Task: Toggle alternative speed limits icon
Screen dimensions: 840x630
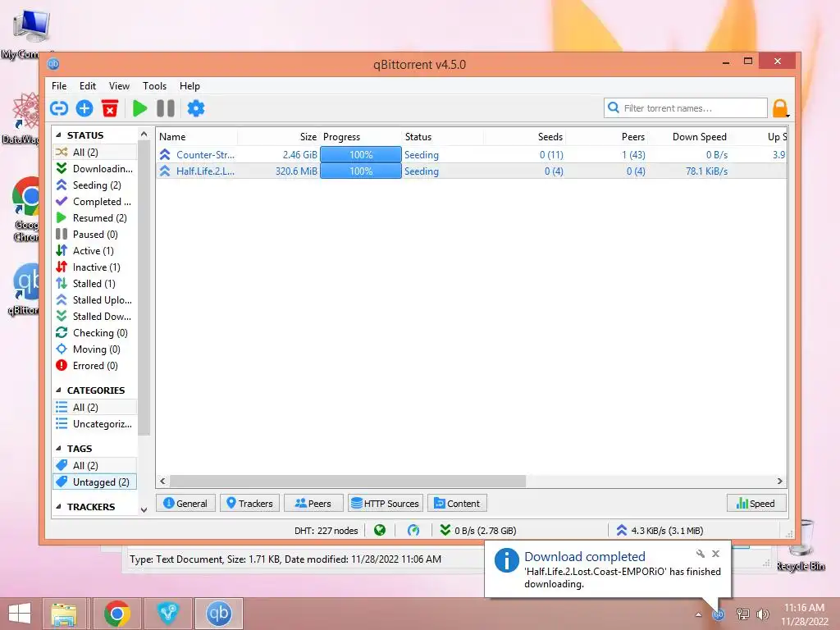Action: (x=413, y=531)
